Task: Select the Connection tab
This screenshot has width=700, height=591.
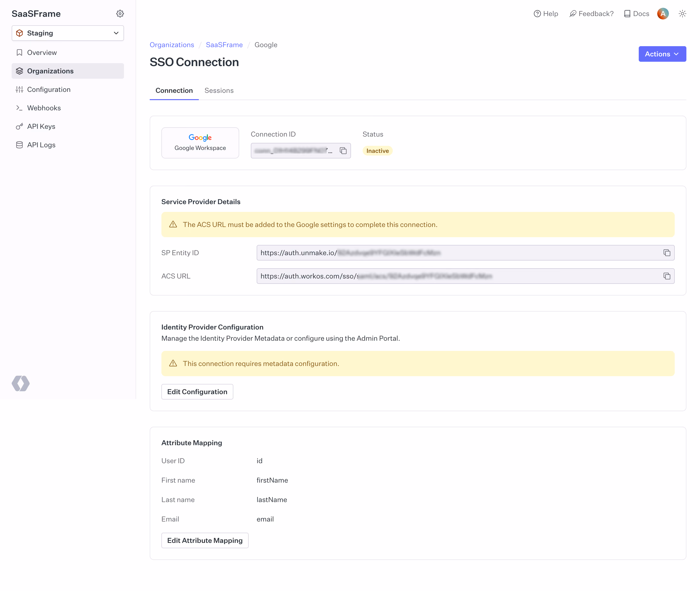Action: coord(174,90)
